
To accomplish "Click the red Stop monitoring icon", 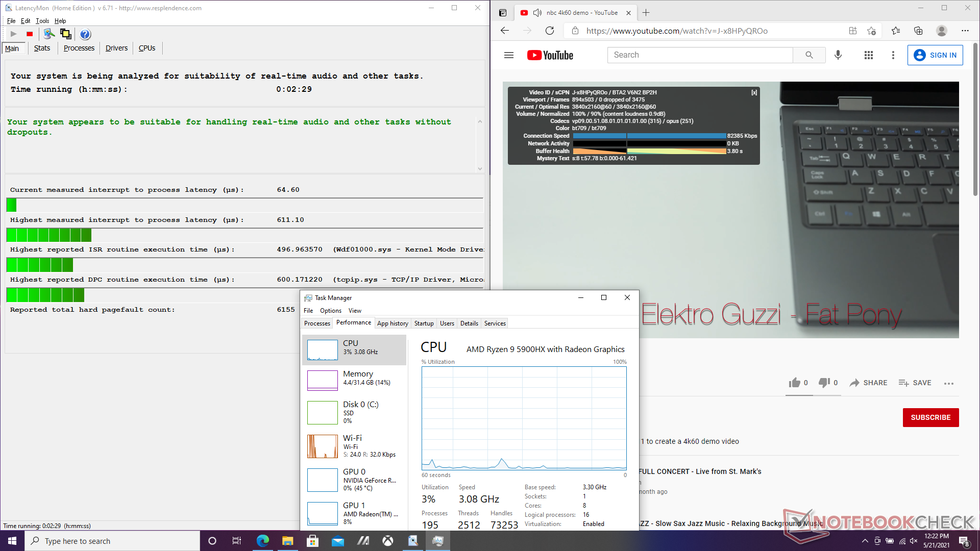I will [30, 34].
